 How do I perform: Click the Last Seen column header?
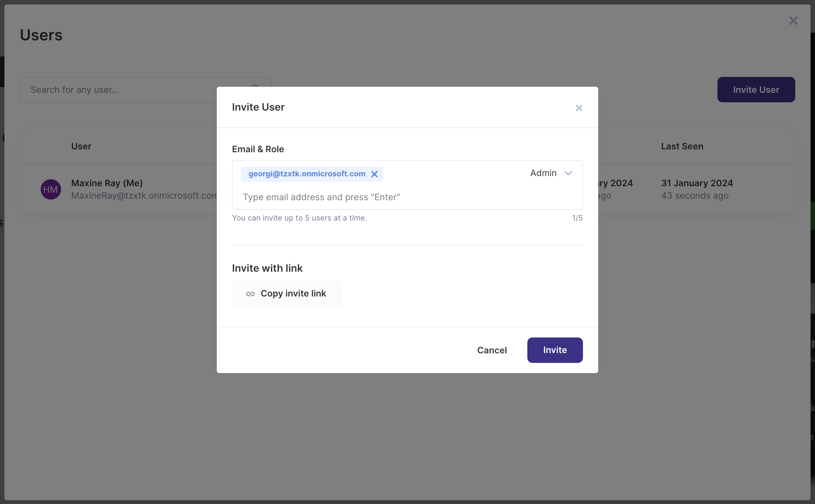click(x=682, y=146)
